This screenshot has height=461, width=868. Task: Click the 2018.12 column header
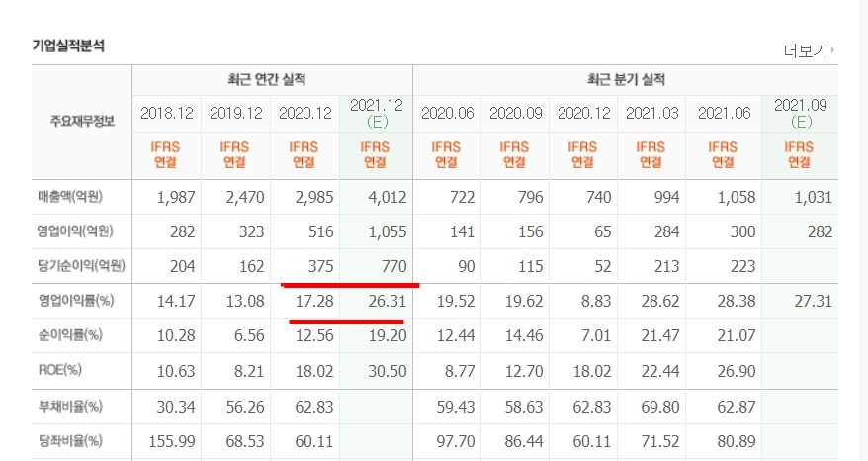[x=167, y=113]
